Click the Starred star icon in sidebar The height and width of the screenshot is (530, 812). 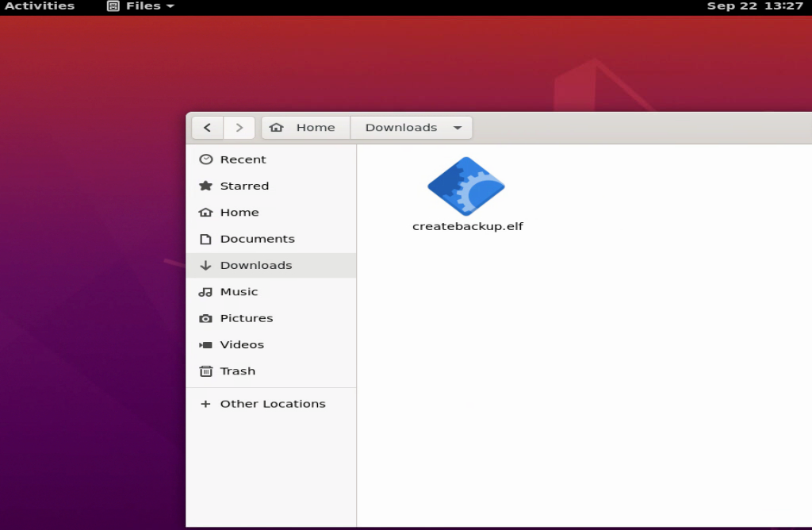click(206, 186)
